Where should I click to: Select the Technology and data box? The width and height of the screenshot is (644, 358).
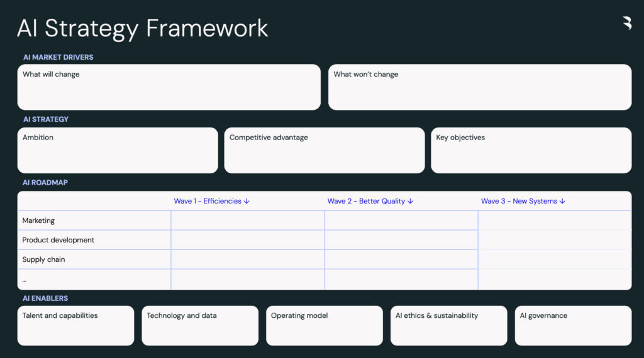[x=200, y=325]
